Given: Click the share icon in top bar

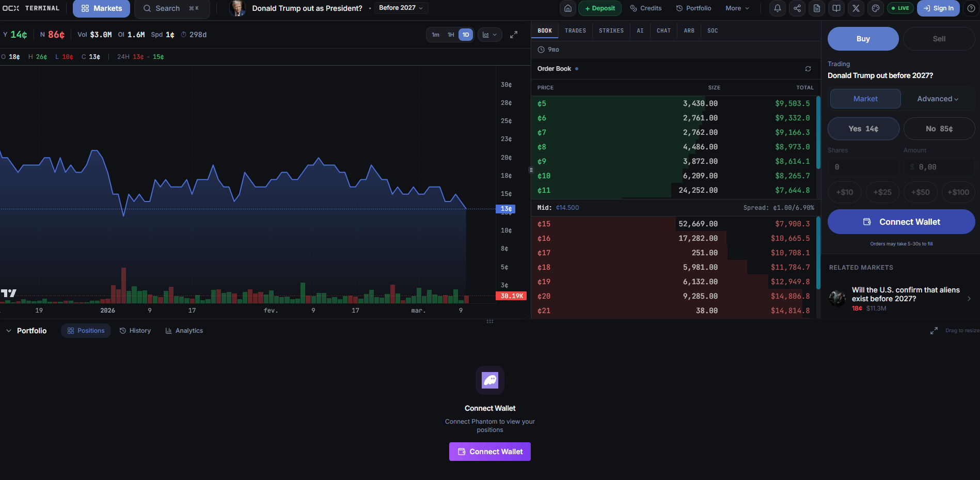Looking at the screenshot, I should [797, 8].
